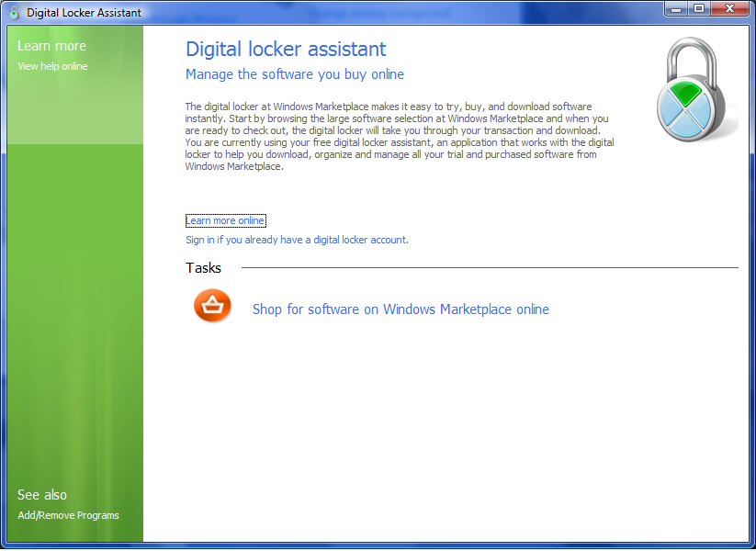
Task: Click the 'Tasks' section heading
Action: pos(203,268)
